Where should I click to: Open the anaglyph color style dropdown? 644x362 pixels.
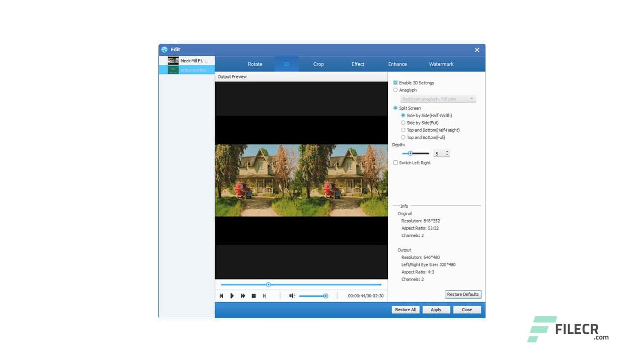[x=472, y=99]
